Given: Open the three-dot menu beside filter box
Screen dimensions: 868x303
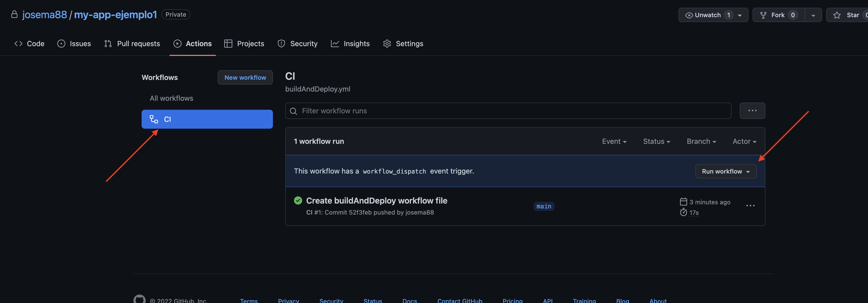Looking at the screenshot, I should [752, 111].
